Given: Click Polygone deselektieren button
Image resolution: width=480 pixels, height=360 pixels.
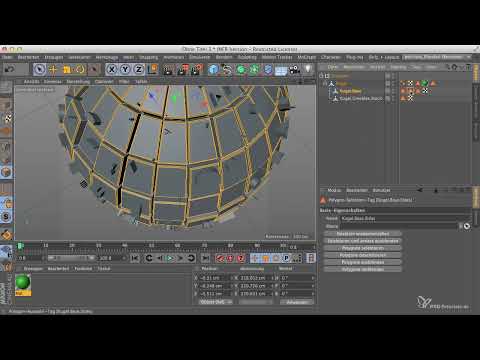Looking at the screenshot, I should click(x=363, y=255).
